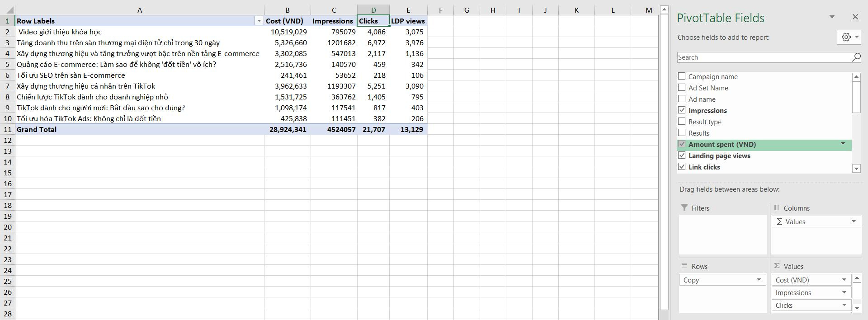Select row 11 header

[8, 129]
